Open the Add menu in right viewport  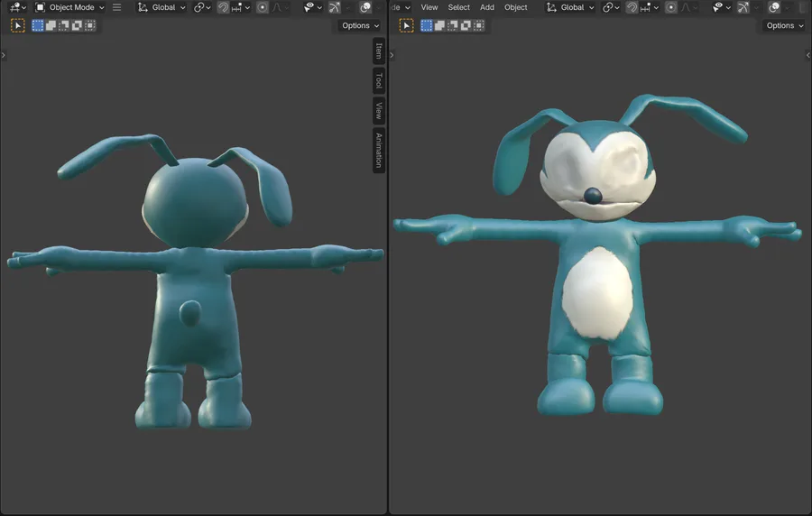click(x=487, y=7)
